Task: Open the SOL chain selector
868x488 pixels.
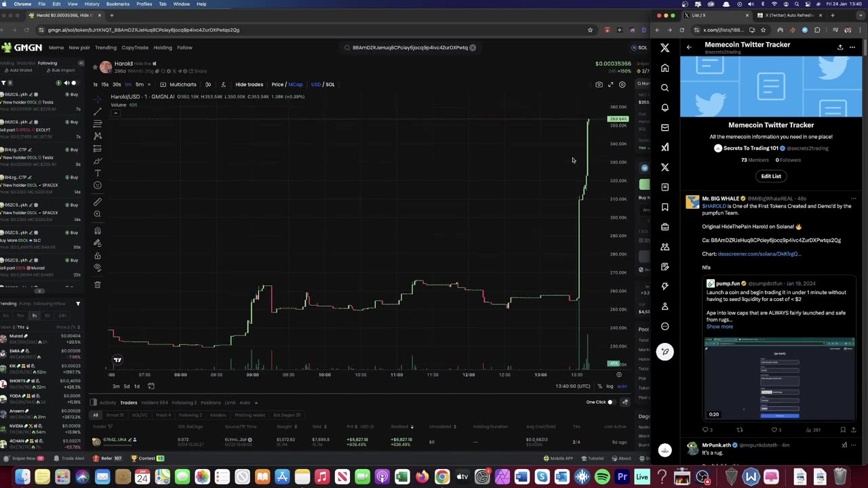Action: click(639, 47)
